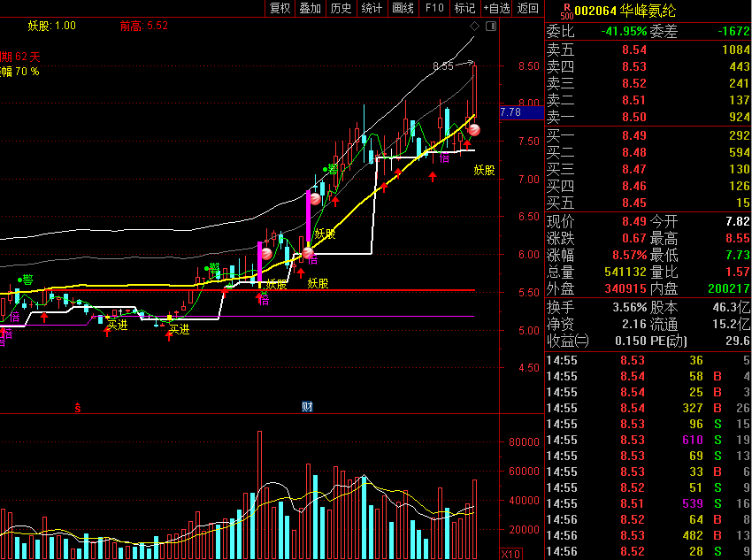
Task: Select the 卖四 8.53 order row
Action: pyautogui.click(x=648, y=66)
